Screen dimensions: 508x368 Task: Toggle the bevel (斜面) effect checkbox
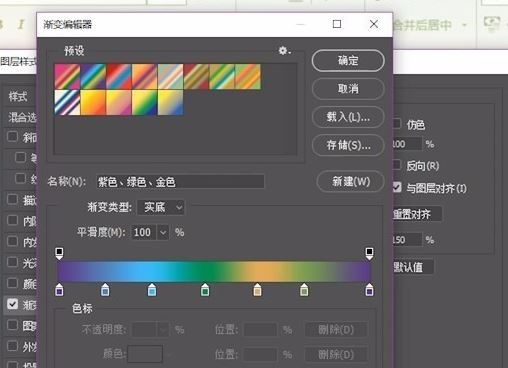tap(12, 136)
